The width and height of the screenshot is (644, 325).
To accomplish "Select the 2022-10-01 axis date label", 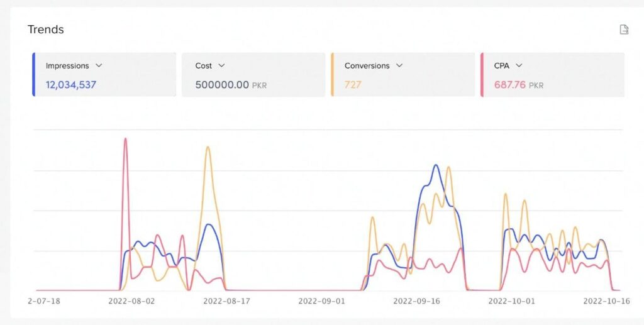I will point(511,301).
